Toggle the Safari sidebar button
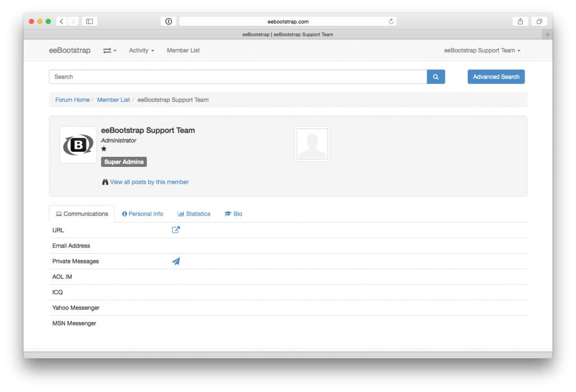Screen dimensions: 576x392 (x=89, y=21)
